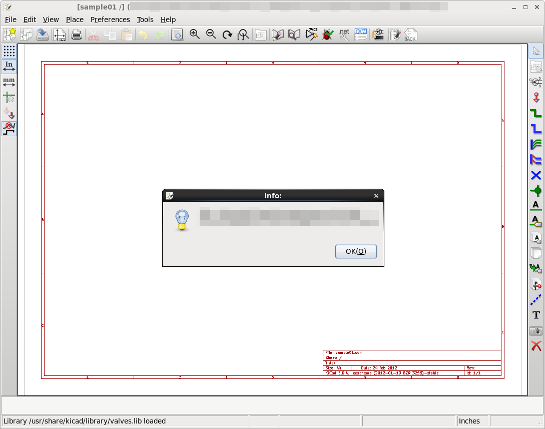Screen dimensions: 545x429
Task: Open the Page settings icon
Action: point(59,35)
